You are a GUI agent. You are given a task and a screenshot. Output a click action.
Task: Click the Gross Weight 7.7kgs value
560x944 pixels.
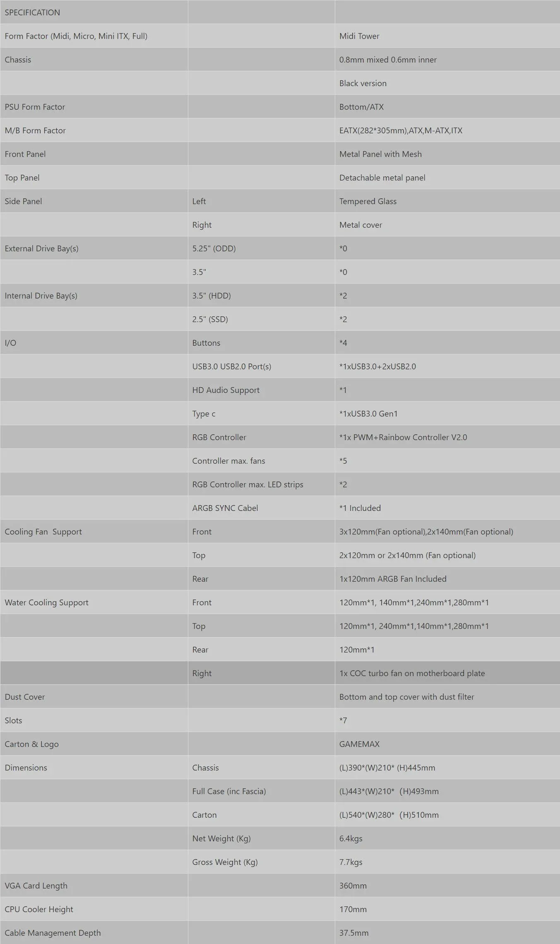click(351, 862)
